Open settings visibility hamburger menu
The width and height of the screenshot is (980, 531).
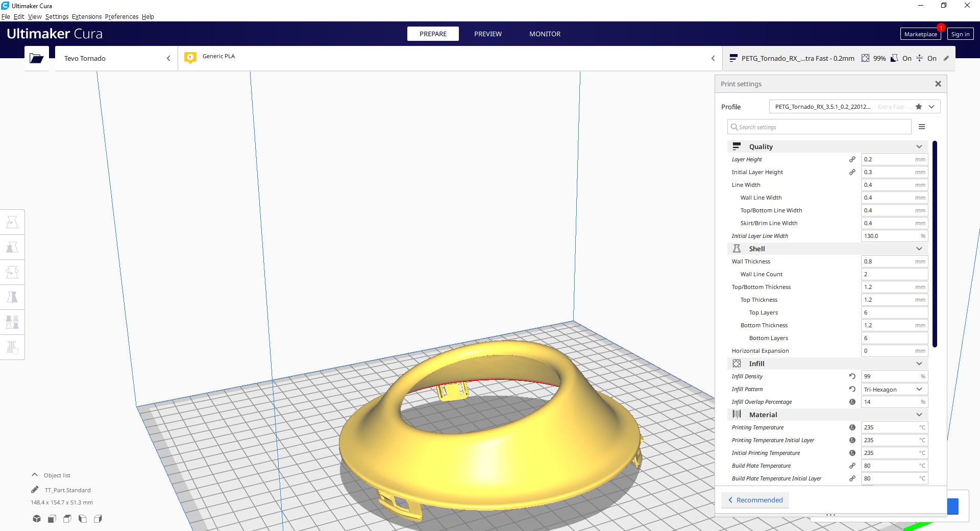[922, 127]
